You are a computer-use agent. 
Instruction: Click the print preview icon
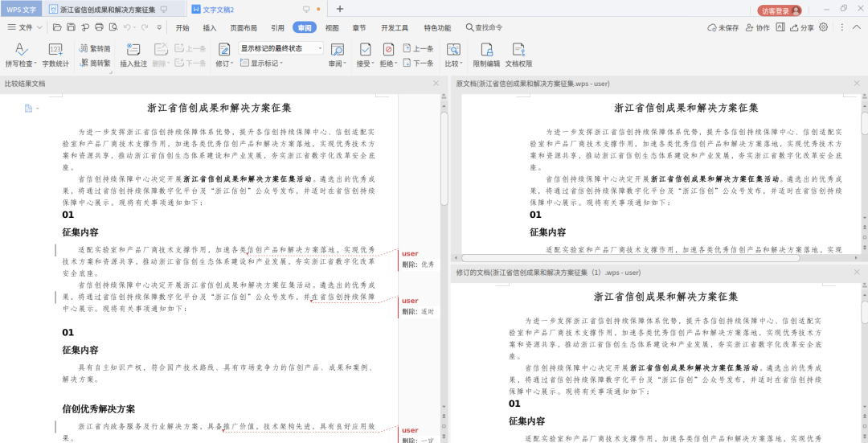pos(113,27)
